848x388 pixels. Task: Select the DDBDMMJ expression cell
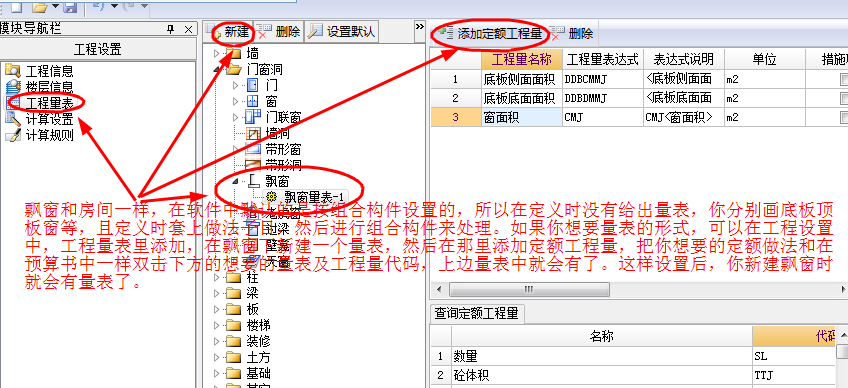click(x=602, y=98)
